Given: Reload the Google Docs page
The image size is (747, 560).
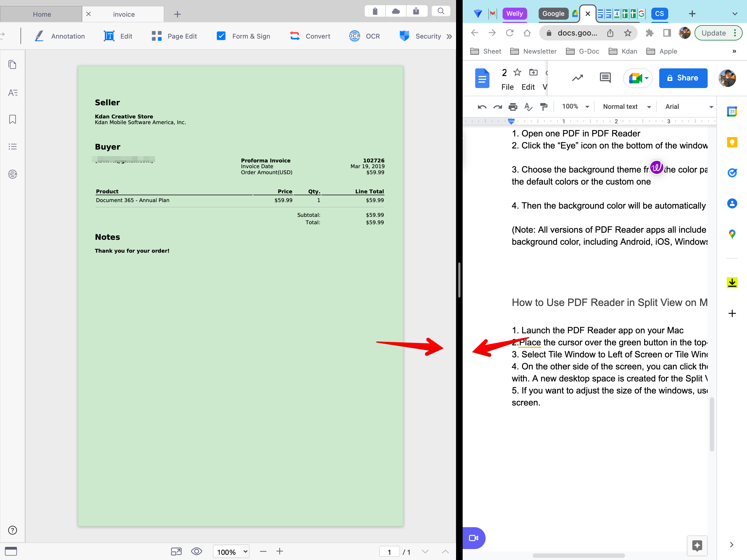Looking at the screenshot, I should point(510,33).
